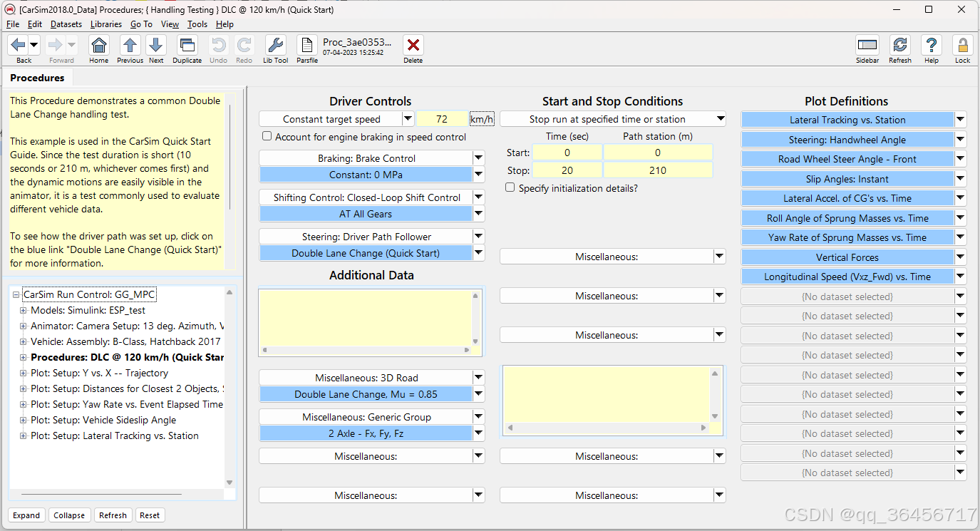The width and height of the screenshot is (980, 531).
Task: Expand Plot: Setup: Vehicle Sideslip Angle node
Action: [24, 420]
